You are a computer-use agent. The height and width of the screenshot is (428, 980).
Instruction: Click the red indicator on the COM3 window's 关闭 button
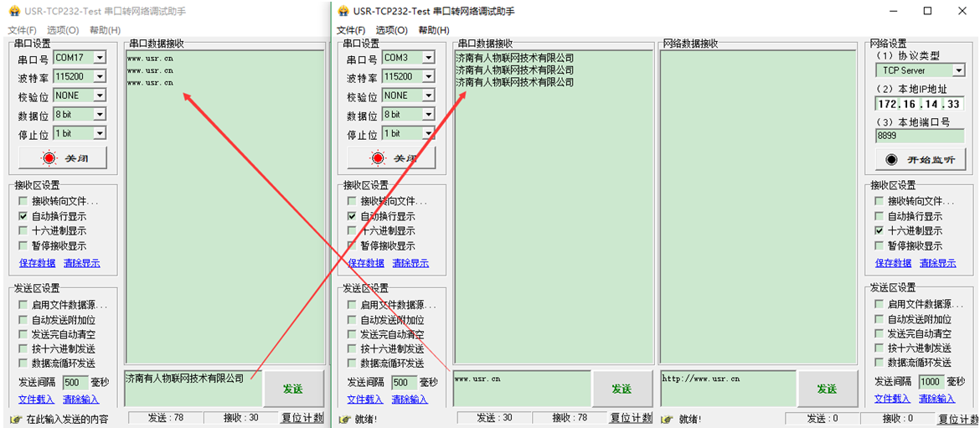[x=378, y=158]
